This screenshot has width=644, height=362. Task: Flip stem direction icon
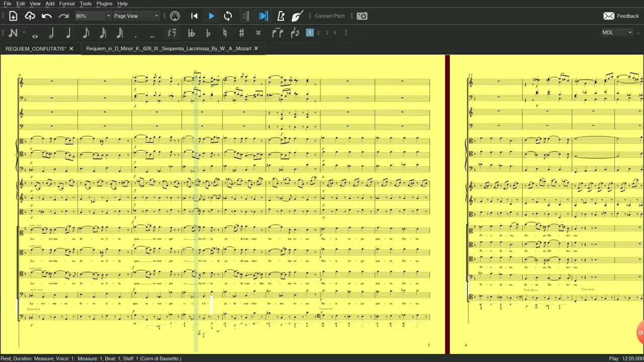(295, 33)
